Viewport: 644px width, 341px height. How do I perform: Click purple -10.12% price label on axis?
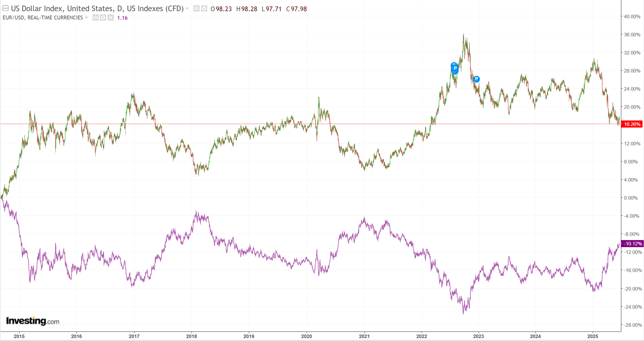pos(633,244)
